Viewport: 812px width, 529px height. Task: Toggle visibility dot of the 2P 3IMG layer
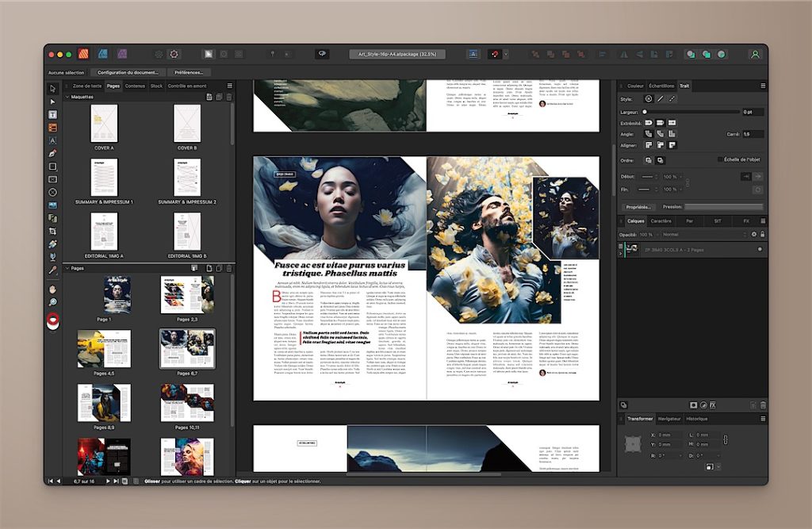pos(759,249)
